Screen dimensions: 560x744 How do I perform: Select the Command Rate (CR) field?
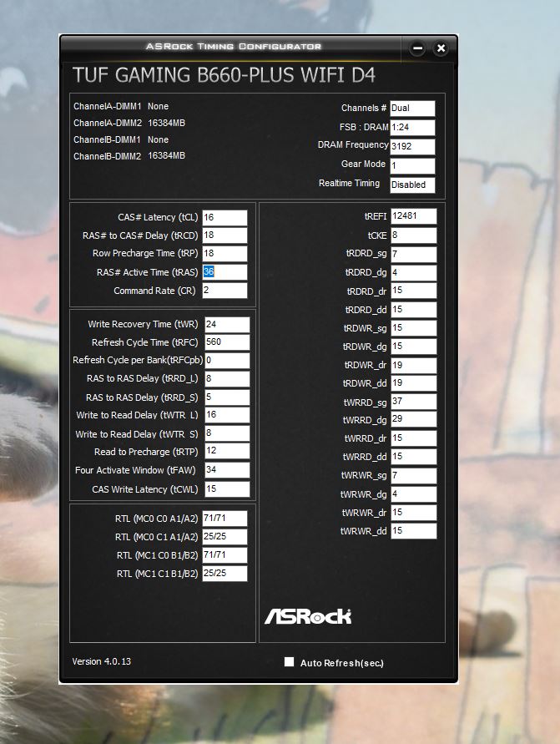(x=225, y=291)
